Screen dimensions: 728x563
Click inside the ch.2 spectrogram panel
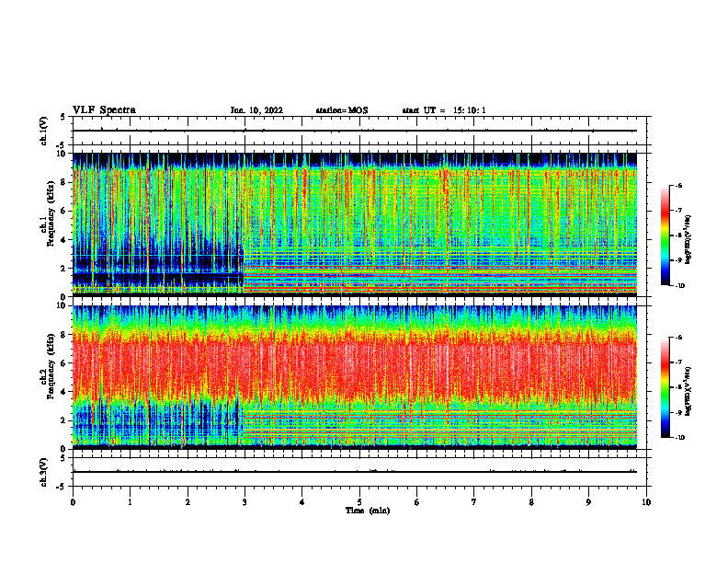pyautogui.click(x=355, y=377)
